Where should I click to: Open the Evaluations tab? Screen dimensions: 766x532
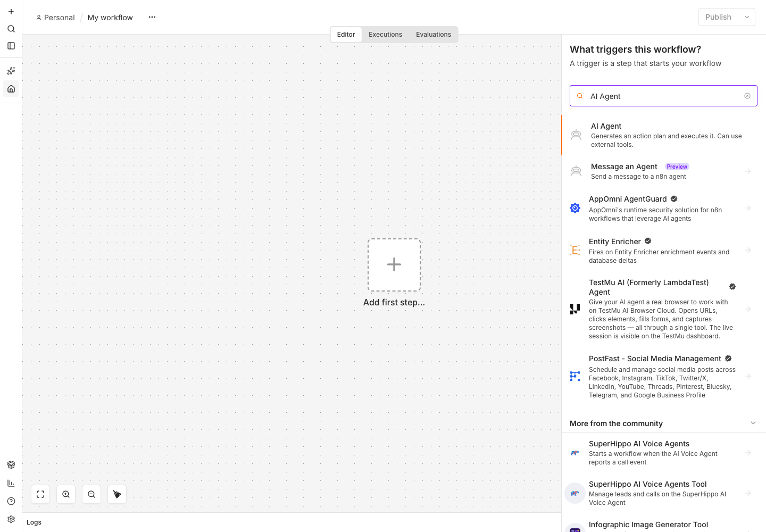(x=434, y=35)
